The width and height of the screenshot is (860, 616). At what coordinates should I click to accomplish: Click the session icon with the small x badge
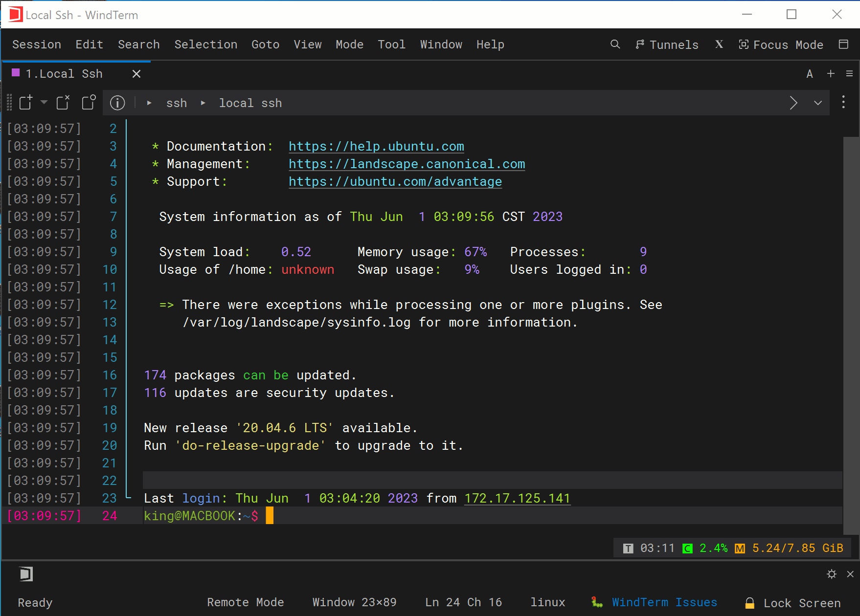pyautogui.click(x=63, y=103)
